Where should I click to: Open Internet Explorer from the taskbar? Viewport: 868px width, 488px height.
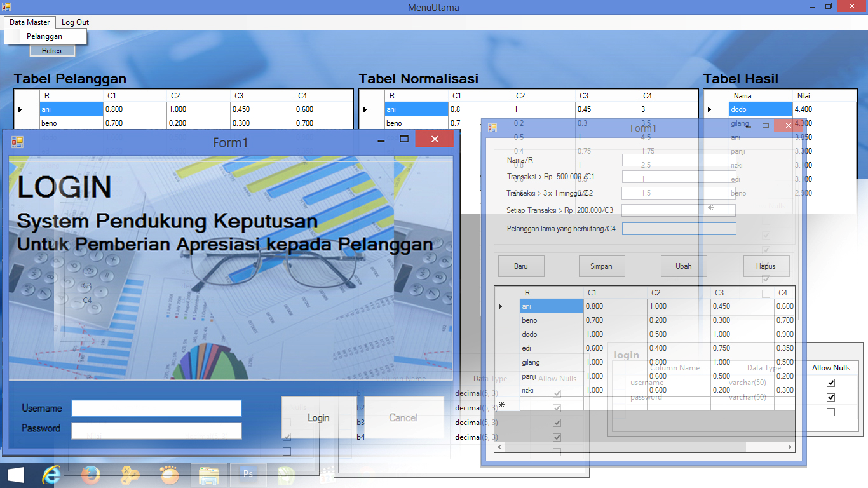(x=52, y=475)
